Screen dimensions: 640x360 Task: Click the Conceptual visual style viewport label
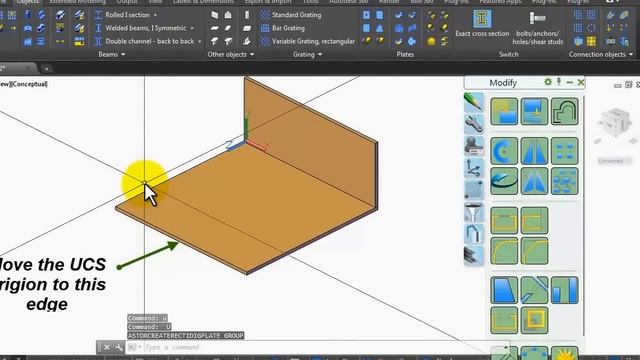tap(29, 84)
